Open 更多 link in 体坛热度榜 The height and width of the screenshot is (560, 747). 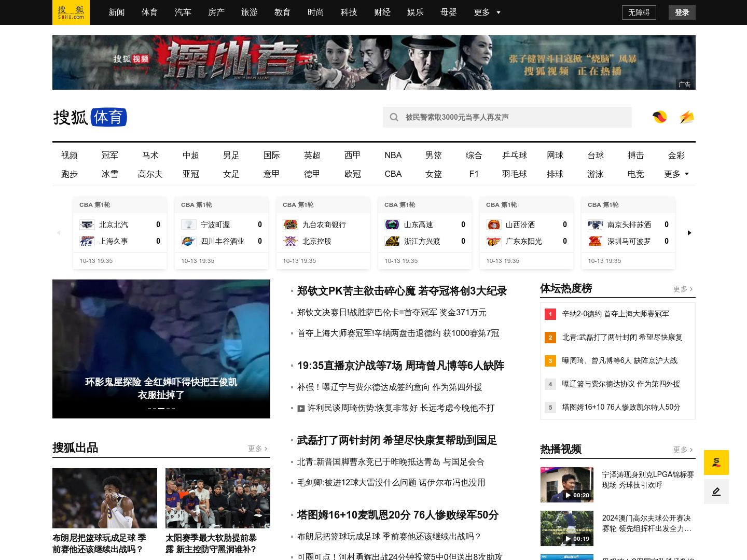pos(683,289)
